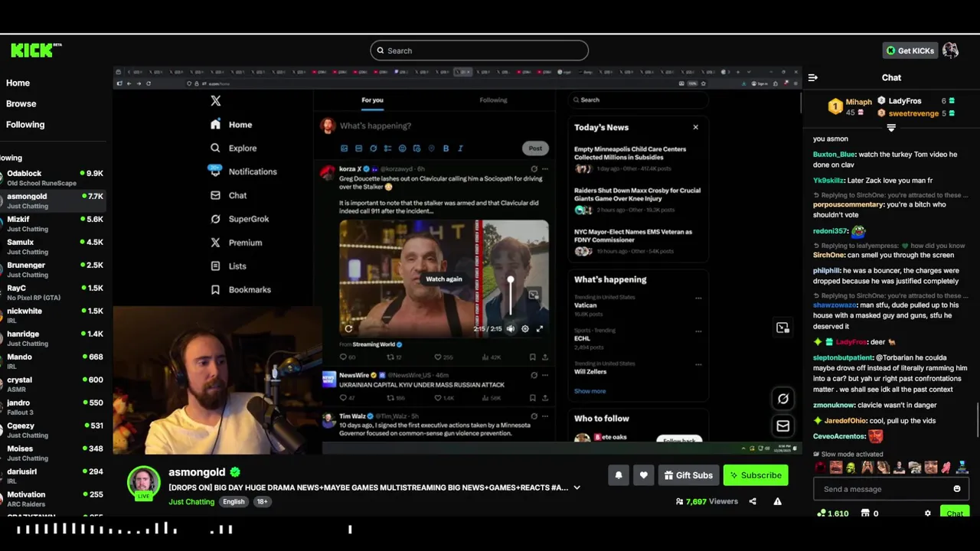Add media icon in tweet composer

click(x=344, y=148)
